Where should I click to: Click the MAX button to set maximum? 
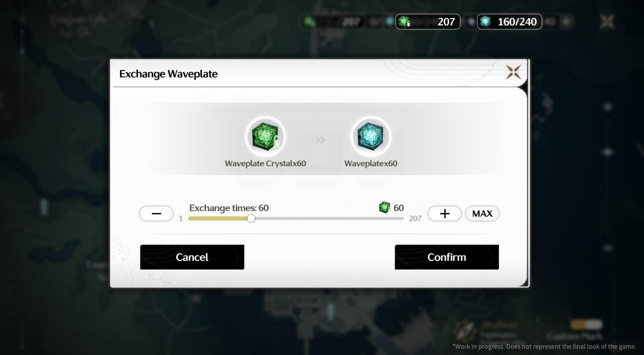pos(482,214)
